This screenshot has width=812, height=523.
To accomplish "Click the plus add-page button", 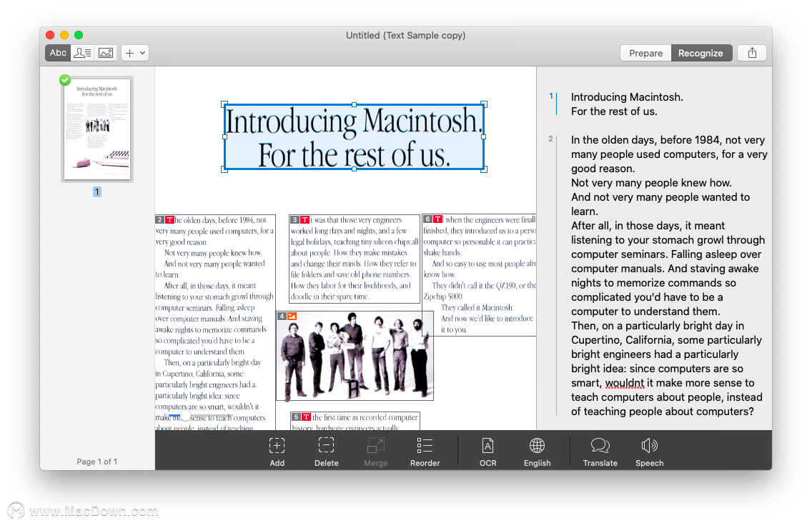I will click(129, 53).
